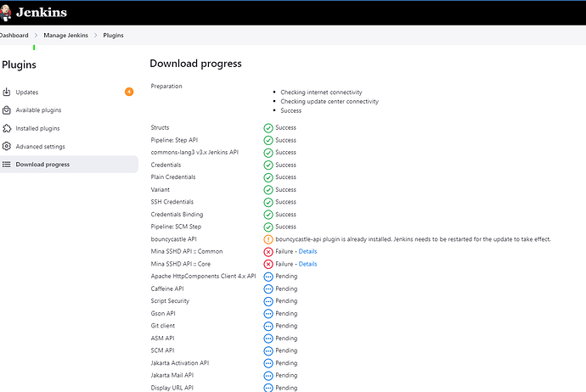This screenshot has width=586, height=392.
Task: Select the Git client plugin name
Action: [x=162, y=326]
